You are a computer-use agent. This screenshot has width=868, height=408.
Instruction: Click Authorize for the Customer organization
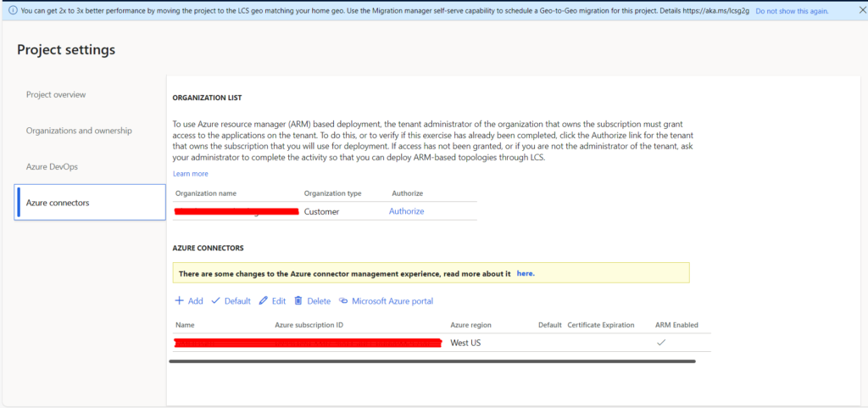tap(406, 211)
